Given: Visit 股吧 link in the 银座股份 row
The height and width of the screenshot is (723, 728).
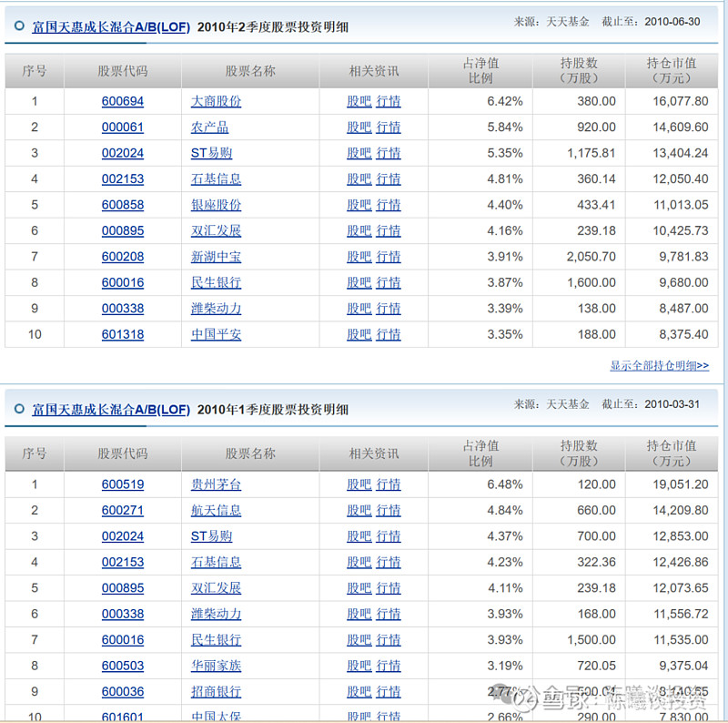Looking at the screenshot, I should (359, 205).
